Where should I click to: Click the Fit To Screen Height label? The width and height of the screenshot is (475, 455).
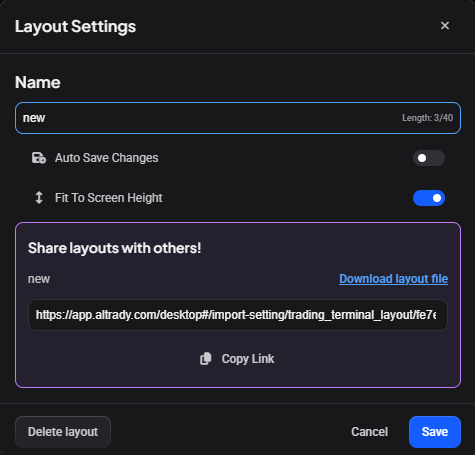click(109, 198)
